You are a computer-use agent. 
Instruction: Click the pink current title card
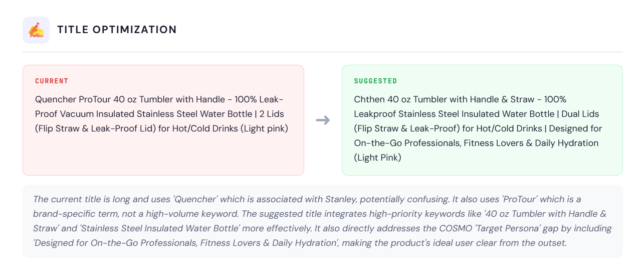pos(163,120)
